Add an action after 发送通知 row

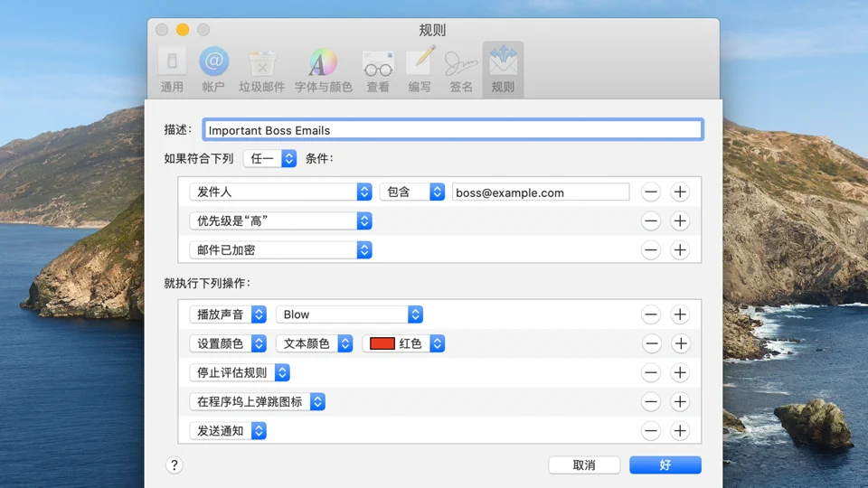680,430
